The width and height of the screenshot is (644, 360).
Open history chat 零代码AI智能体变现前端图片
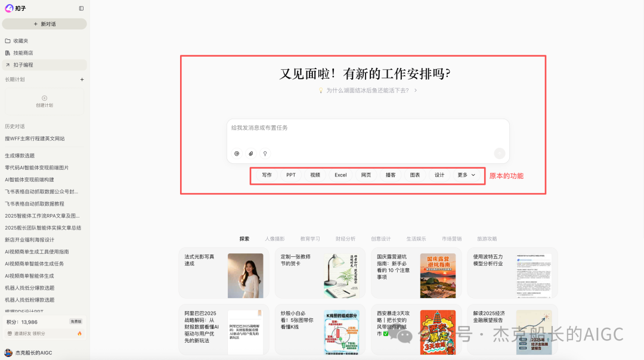36,167
